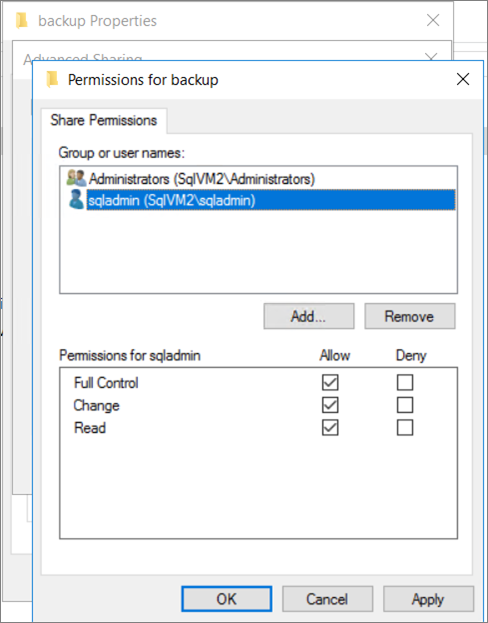Click the Group or user names label
The width and height of the screenshot is (488, 623).
point(122,153)
